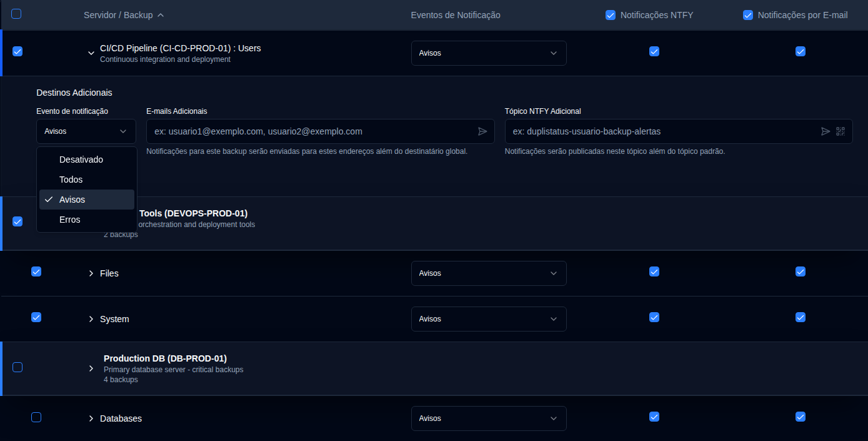The height and width of the screenshot is (441, 868).
Task: Disable email notifications for Files backup
Action: (801, 271)
